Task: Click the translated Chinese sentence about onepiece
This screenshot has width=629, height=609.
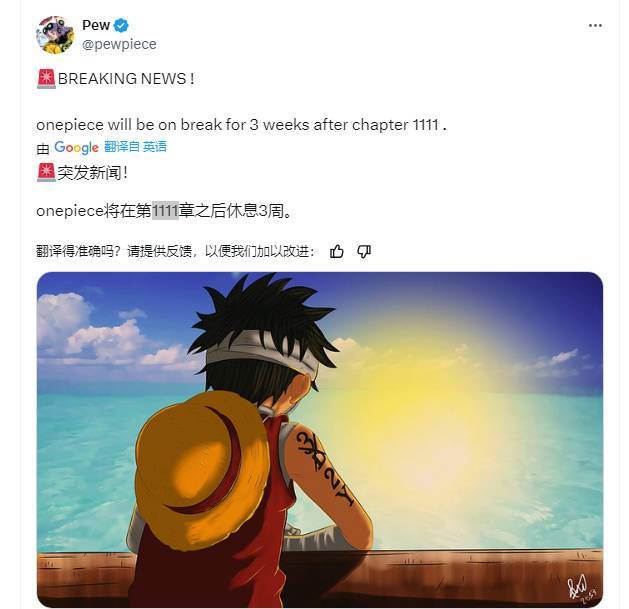Action: click(x=164, y=211)
